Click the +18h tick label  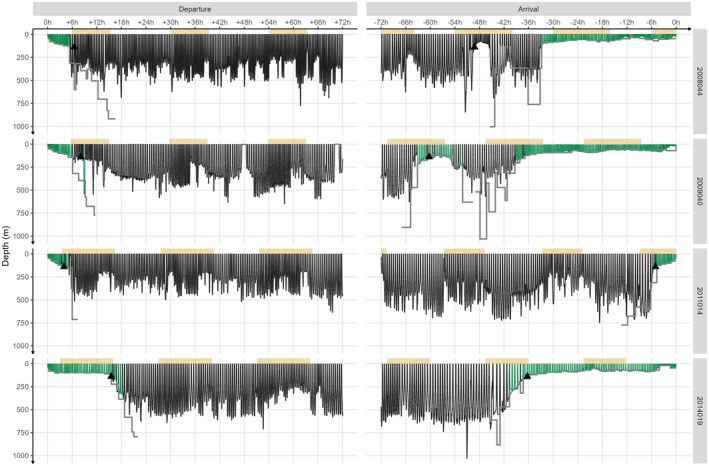tap(121, 22)
